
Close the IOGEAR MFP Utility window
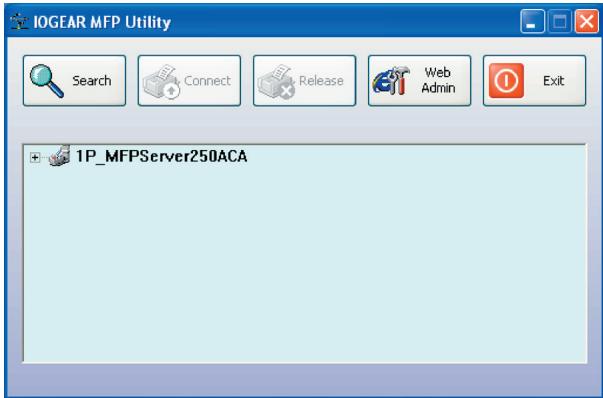click(x=586, y=22)
